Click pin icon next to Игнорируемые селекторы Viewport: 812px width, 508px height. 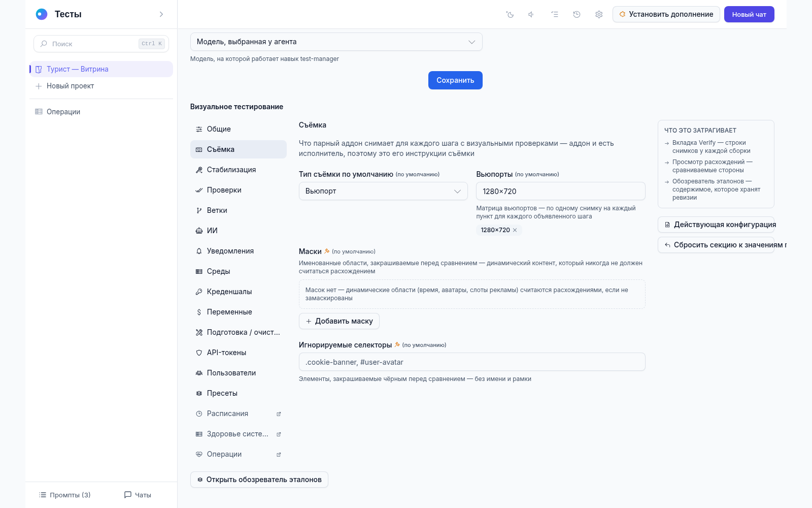point(397,344)
